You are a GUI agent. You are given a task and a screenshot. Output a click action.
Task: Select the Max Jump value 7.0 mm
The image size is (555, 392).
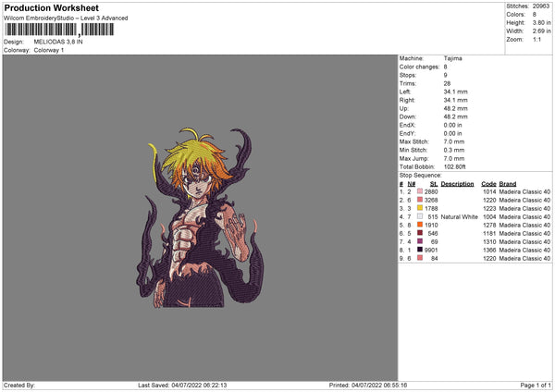[454, 158]
